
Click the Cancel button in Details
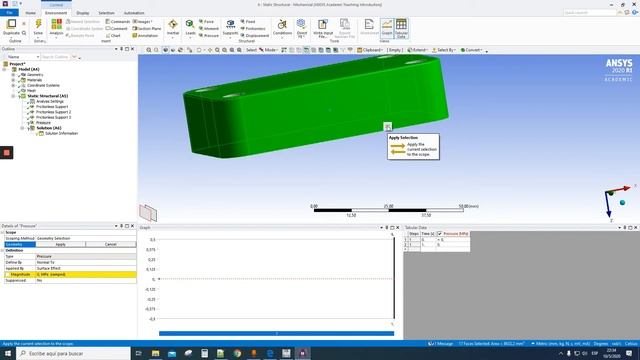point(111,244)
